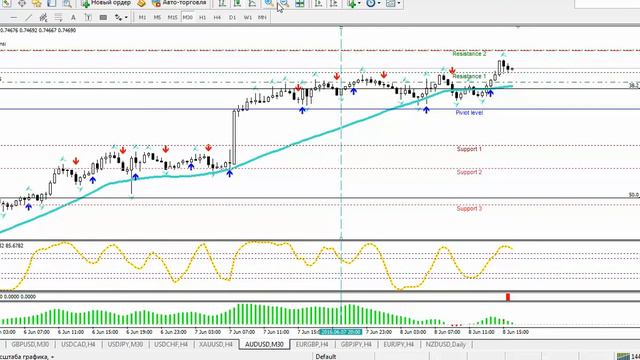Open the Terminal window icon
The image size is (640, 360).
tap(52, 3)
